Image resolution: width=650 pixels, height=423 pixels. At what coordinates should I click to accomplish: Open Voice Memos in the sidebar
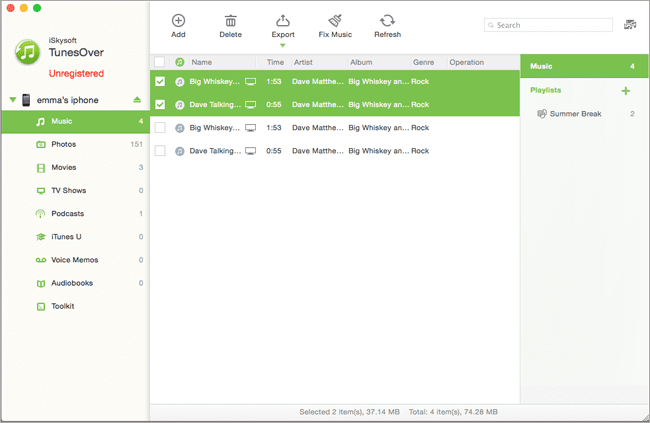coord(75,260)
